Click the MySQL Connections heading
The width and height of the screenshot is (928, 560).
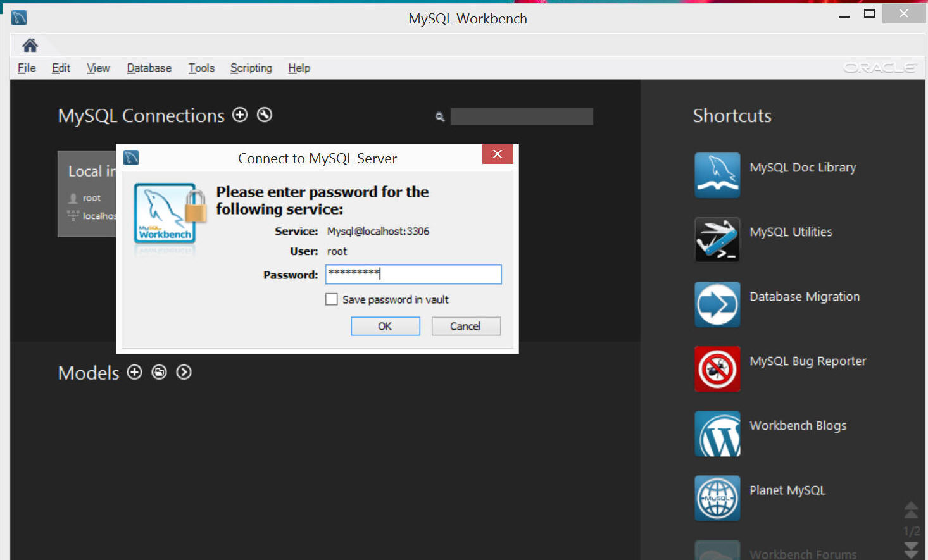pyautogui.click(x=141, y=116)
